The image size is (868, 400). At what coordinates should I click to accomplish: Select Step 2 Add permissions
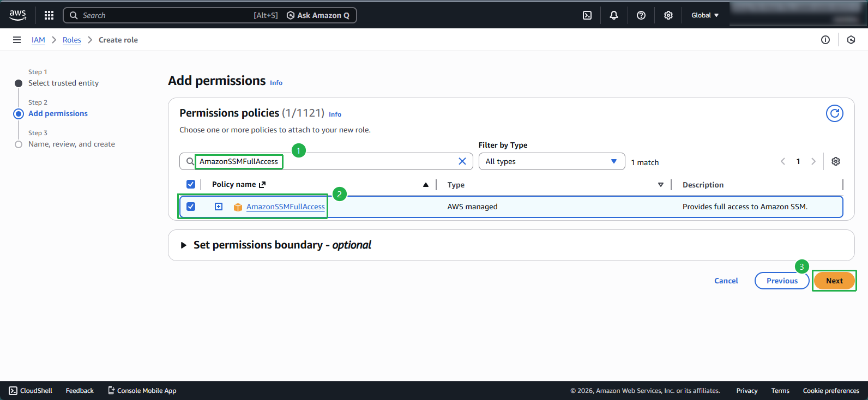click(58, 113)
